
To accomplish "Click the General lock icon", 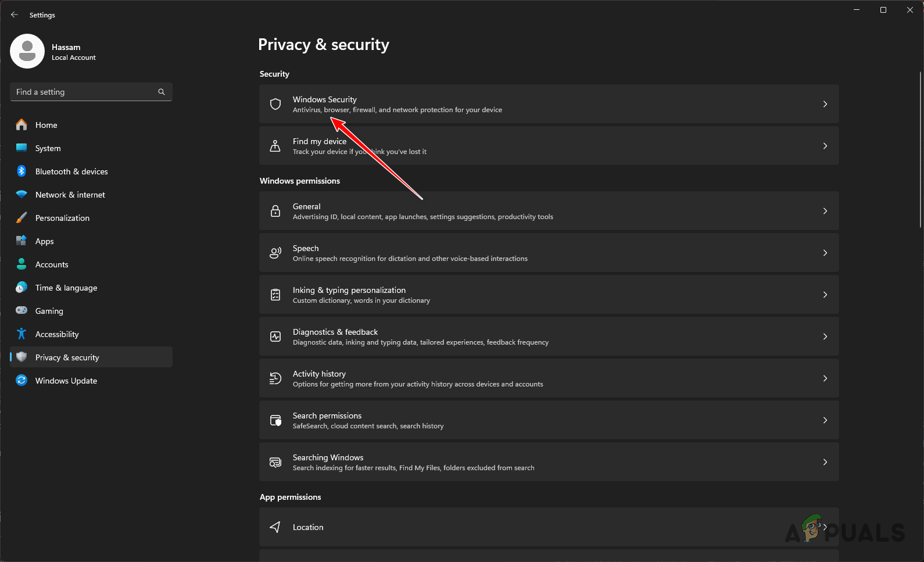I will (275, 211).
